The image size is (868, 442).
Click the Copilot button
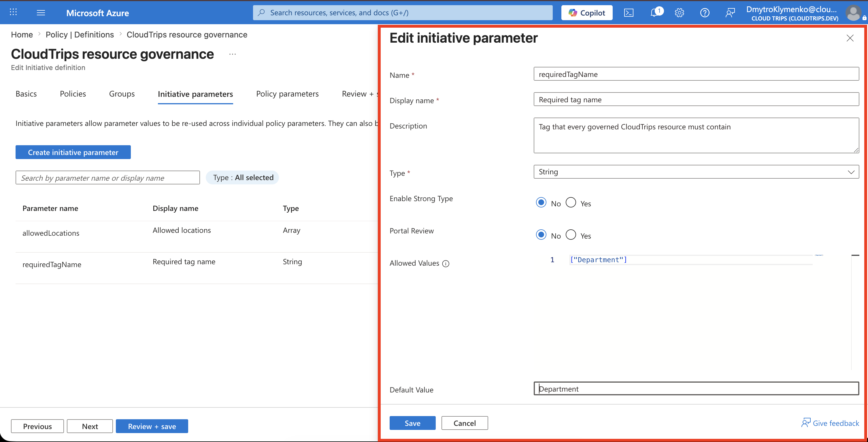587,13
